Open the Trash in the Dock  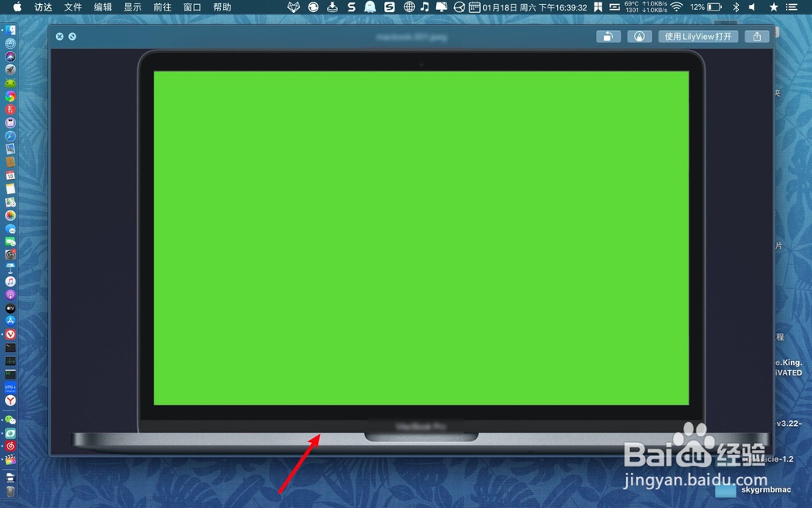(11, 491)
